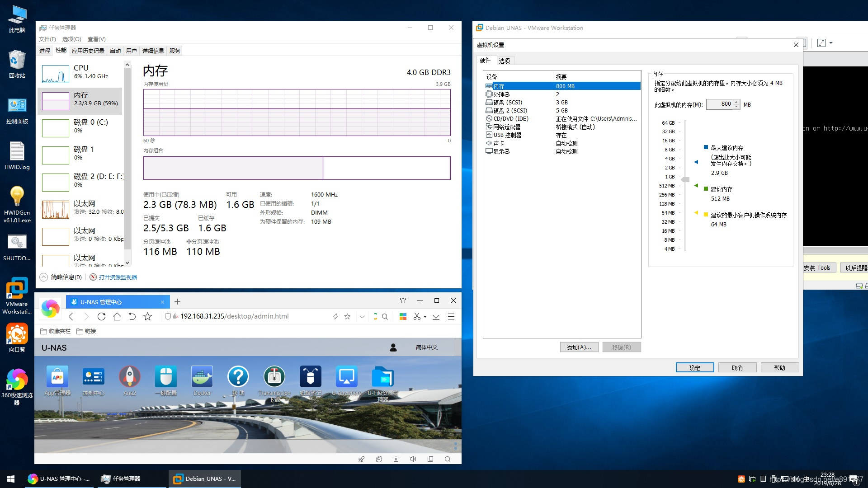Switch to 详细信息 tab
This screenshot has width=868, height=488.
pyautogui.click(x=153, y=51)
